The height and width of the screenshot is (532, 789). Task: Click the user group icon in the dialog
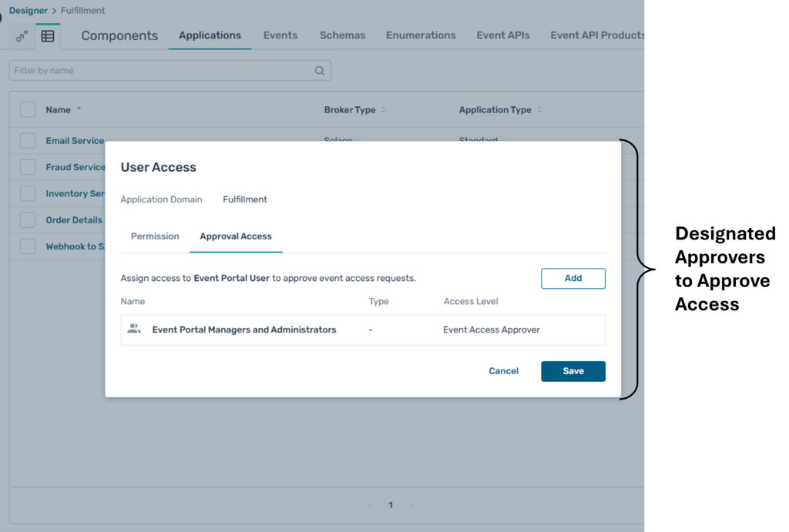(x=134, y=329)
